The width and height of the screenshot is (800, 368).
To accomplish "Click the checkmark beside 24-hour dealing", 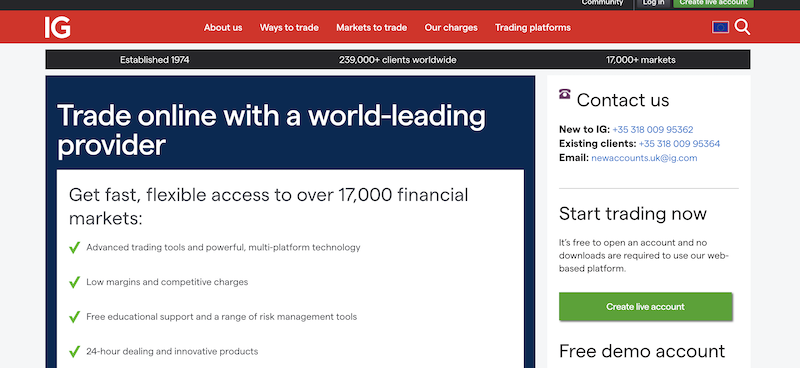I will (74, 352).
